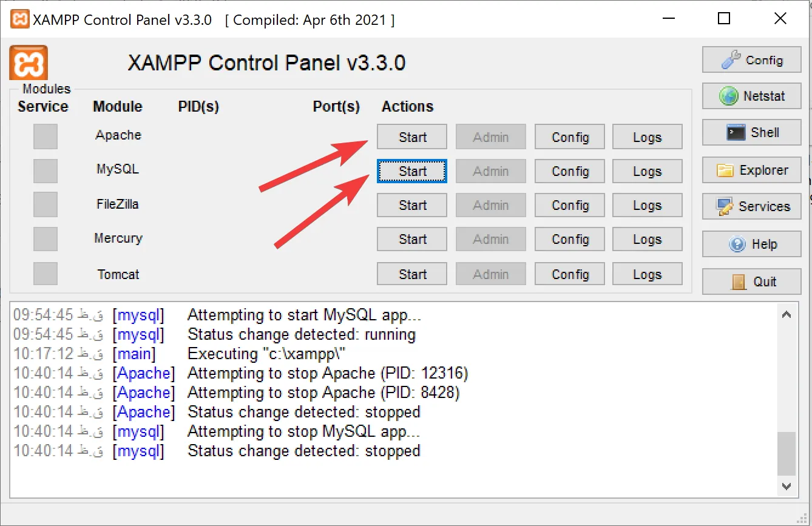Open MySQL Admin button
This screenshot has height=526, width=812.
tap(490, 171)
